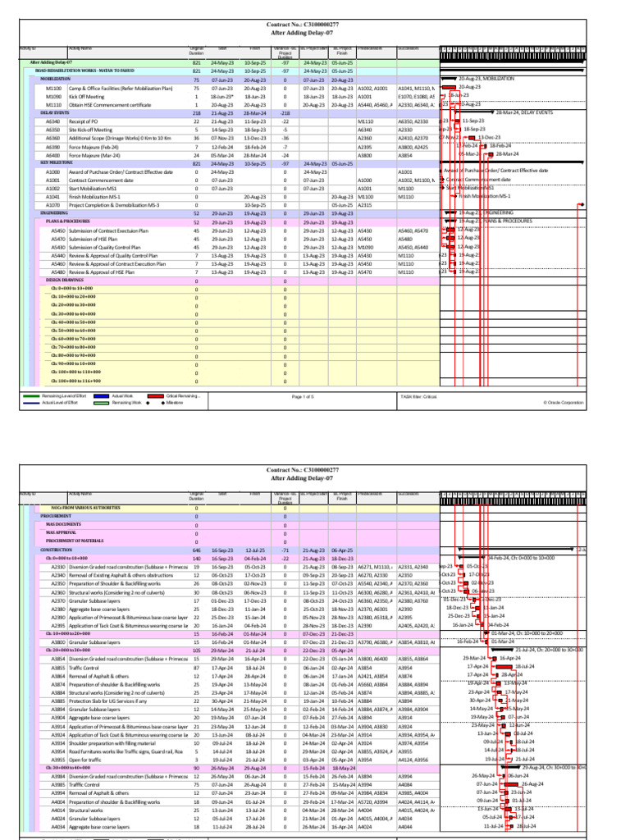Select "Force Majeure (Feb-24)" activity name in table
The width and height of the screenshot is (630, 840).
point(94,147)
